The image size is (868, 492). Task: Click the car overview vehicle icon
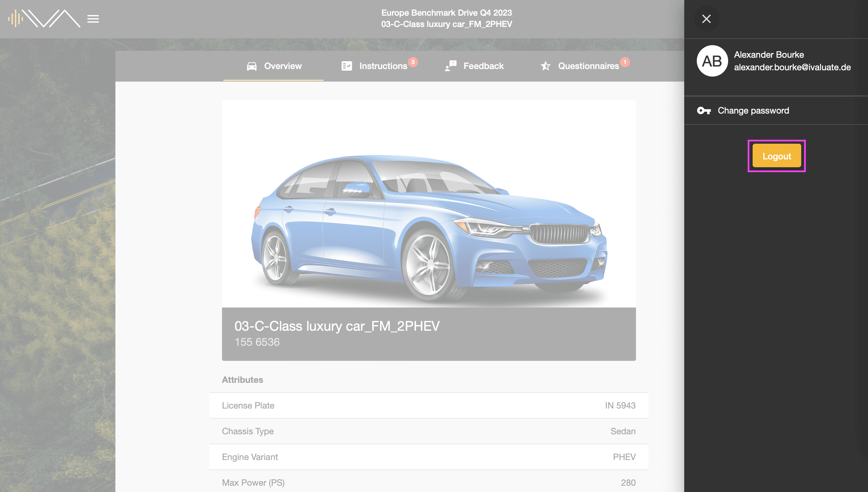click(x=251, y=66)
